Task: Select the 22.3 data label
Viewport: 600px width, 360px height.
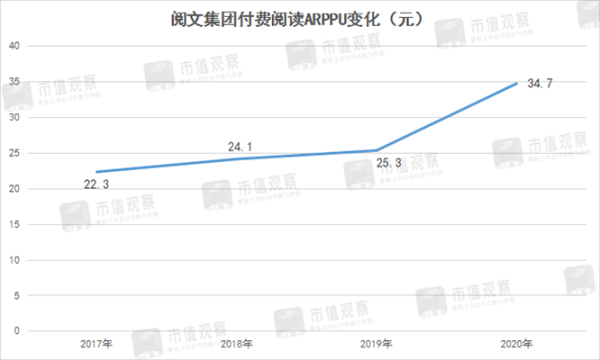Action: [x=96, y=184]
